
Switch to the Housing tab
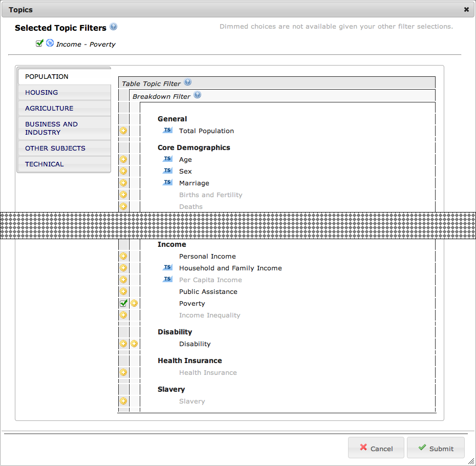click(41, 93)
